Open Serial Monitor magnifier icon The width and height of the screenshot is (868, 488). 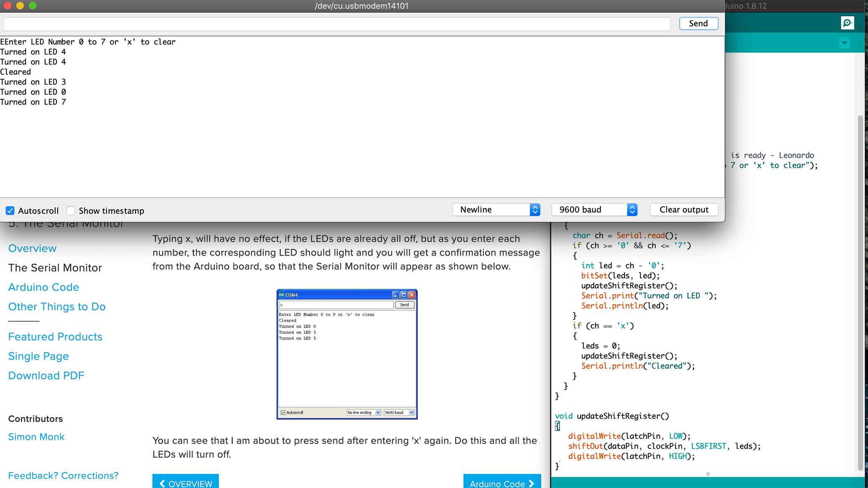pyautogui.click(x=847, y=23)
